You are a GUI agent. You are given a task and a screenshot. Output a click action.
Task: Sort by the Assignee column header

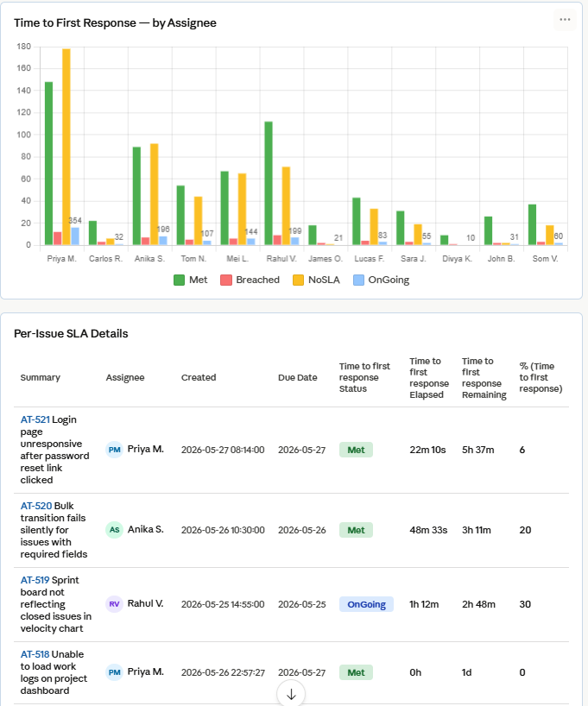point(125,377)
